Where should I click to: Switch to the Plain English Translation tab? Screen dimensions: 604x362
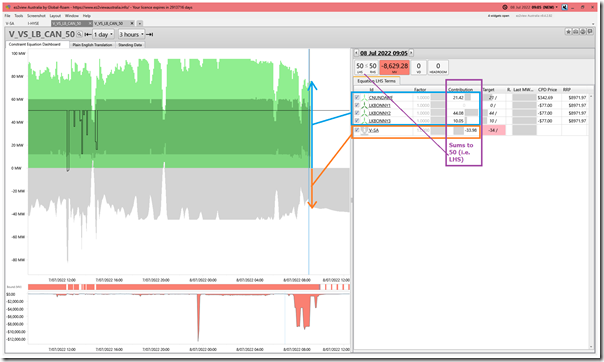[92, 45]
